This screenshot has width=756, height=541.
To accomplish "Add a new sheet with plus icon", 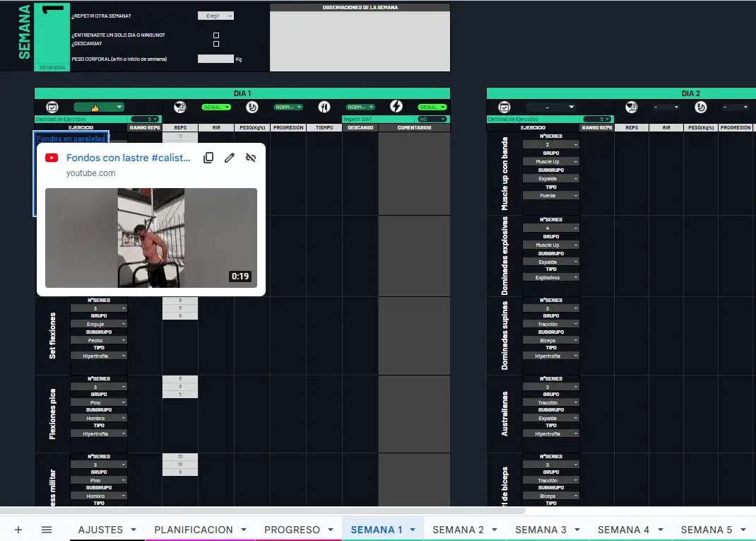I will tap(18, 530).
